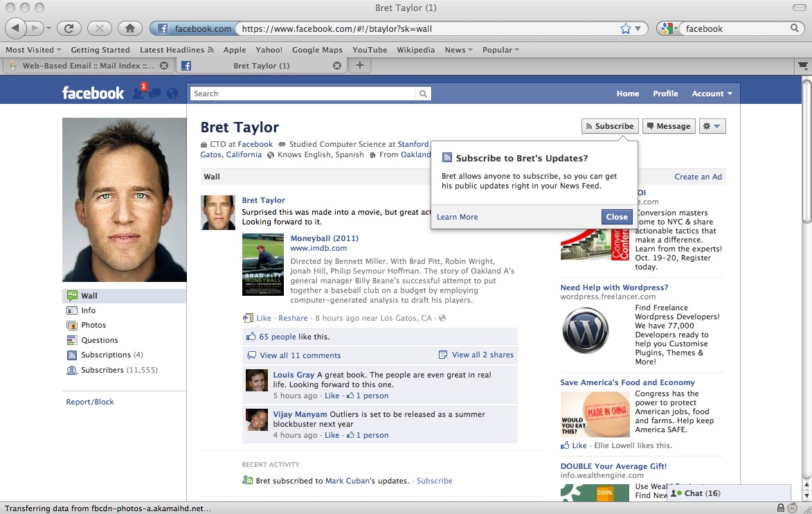Click the browser home button

(129, 28)
